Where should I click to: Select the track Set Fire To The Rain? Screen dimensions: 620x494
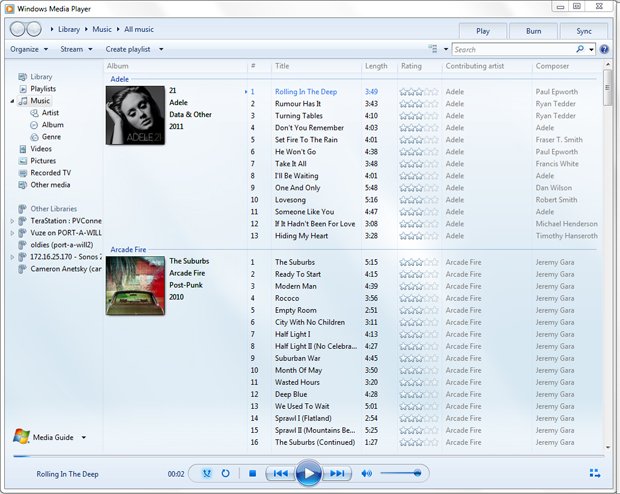click(306, 140)
